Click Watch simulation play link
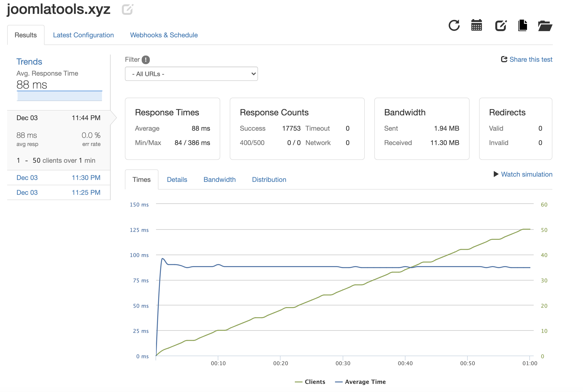 [x=523, y=174]
